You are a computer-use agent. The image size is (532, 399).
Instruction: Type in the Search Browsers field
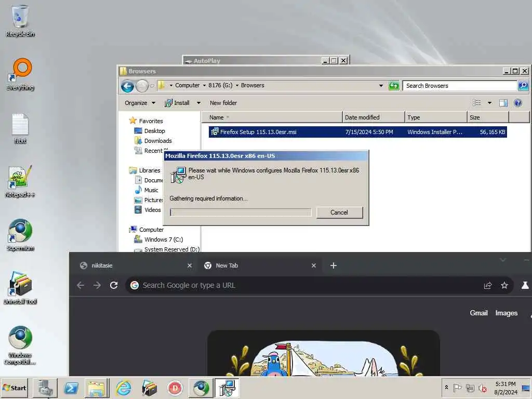(x=460, y=86)
